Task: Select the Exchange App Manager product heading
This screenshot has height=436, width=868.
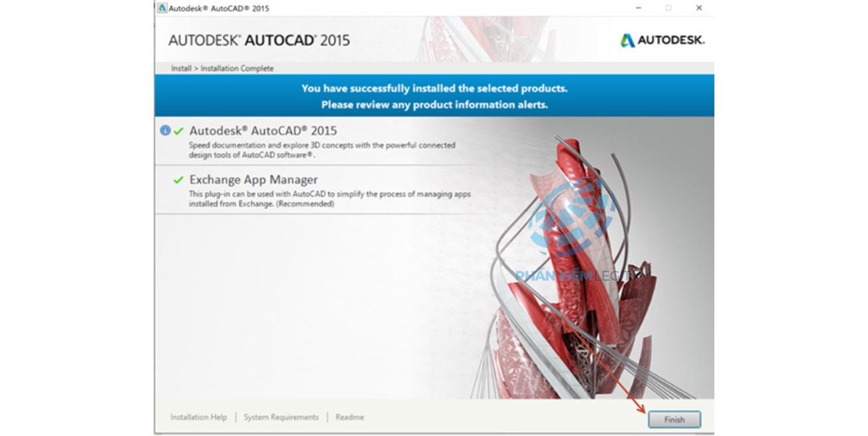Action: click(253, 179)
